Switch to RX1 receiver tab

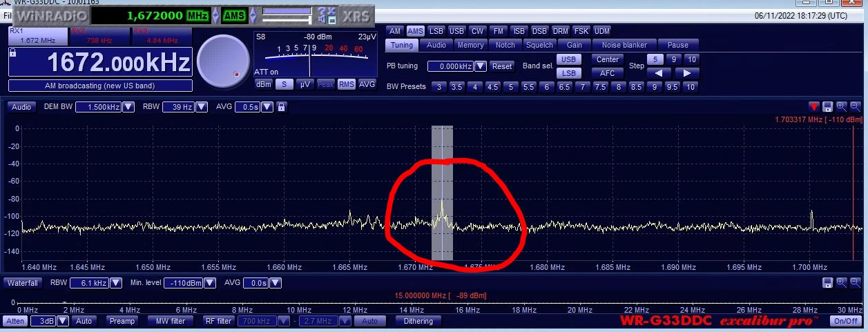pos(38,36)
